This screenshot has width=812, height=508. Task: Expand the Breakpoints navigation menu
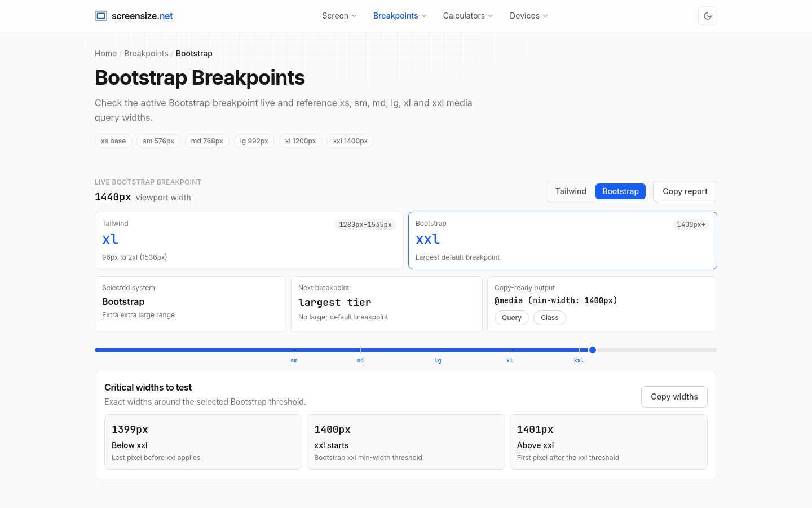point(400,16)
